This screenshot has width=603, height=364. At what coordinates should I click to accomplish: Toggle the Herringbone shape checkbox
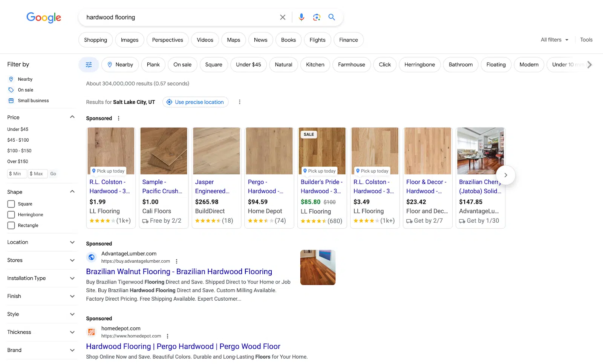pos(11,215)
